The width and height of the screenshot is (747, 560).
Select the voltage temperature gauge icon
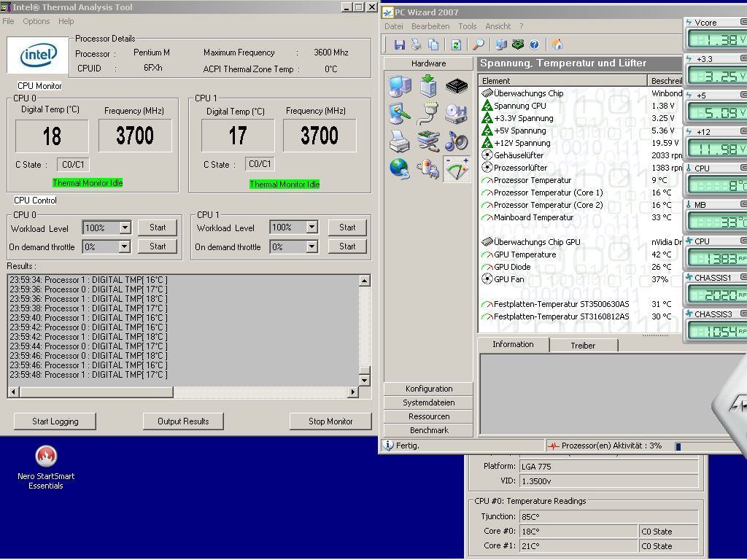[x=457, y=169]
